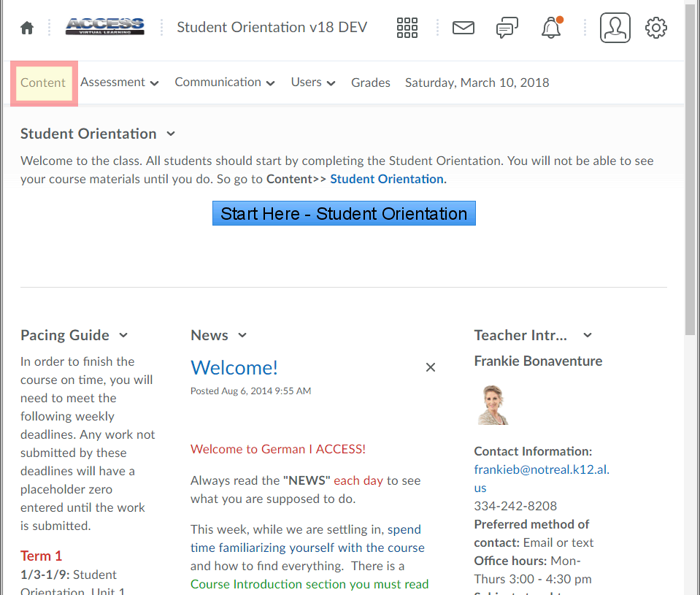Expand the Communication dropdown menu

(x=224, y=82)
